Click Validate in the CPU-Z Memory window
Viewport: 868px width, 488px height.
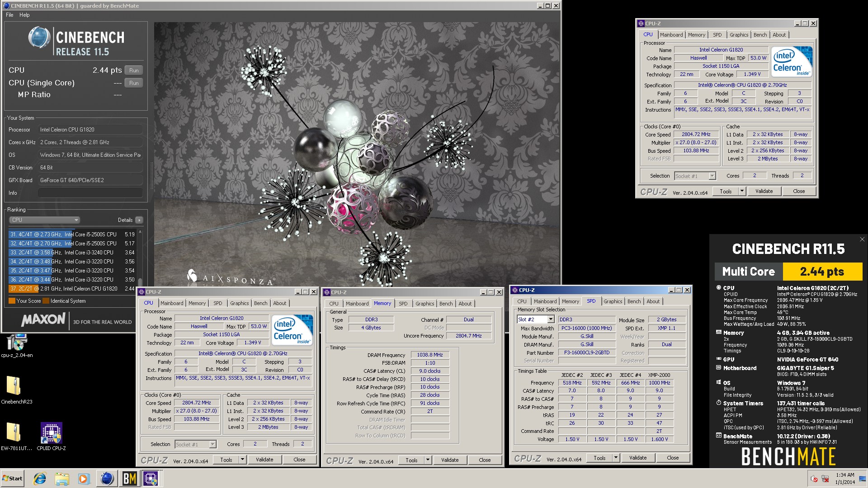coord(450,460)
